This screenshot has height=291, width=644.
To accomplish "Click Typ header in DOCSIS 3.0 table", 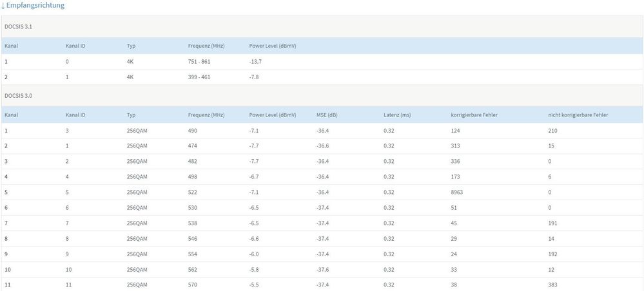I will 131,115.
